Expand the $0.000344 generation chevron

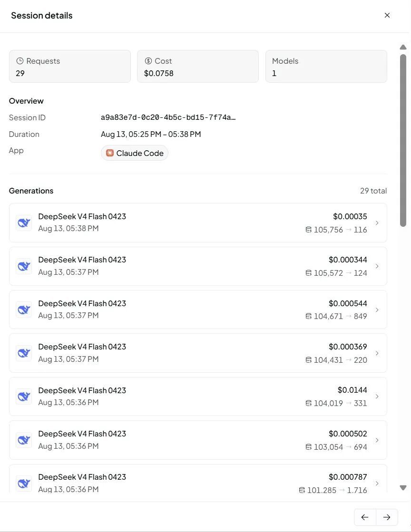(377, 266)
